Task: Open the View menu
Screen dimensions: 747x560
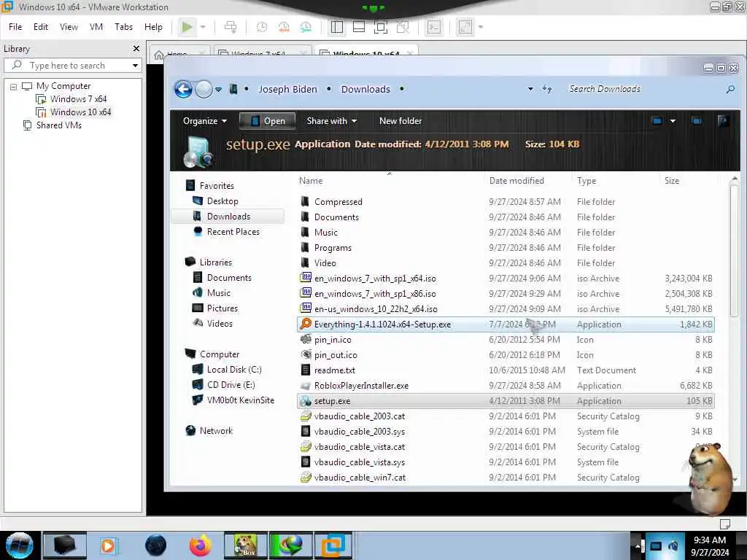Action: coord(69,27)
